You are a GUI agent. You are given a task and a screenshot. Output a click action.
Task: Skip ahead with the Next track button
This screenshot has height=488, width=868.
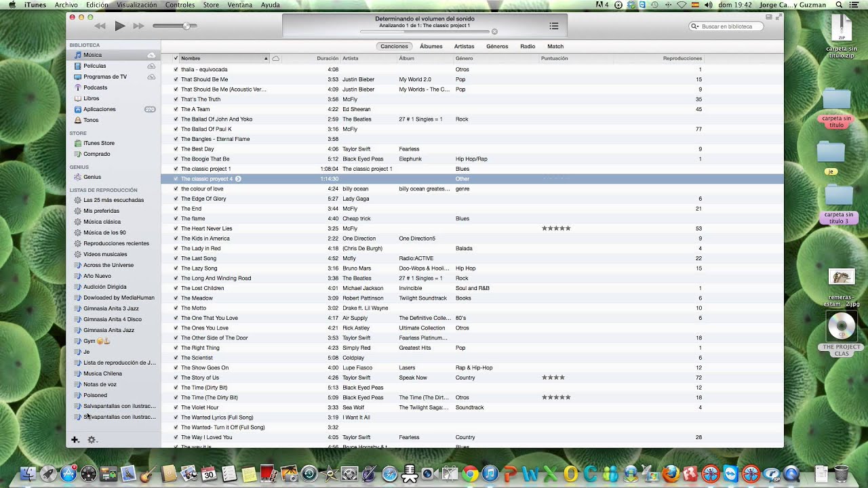139,26
